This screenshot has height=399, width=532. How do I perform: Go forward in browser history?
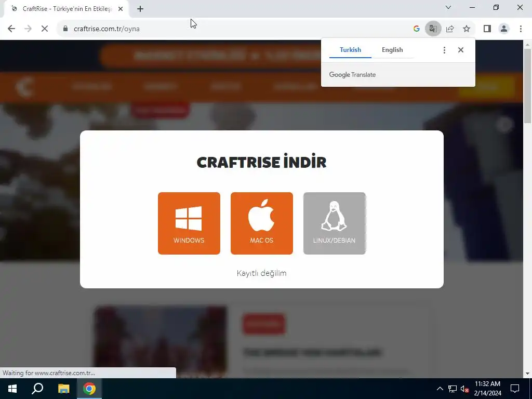coord(28,29)
